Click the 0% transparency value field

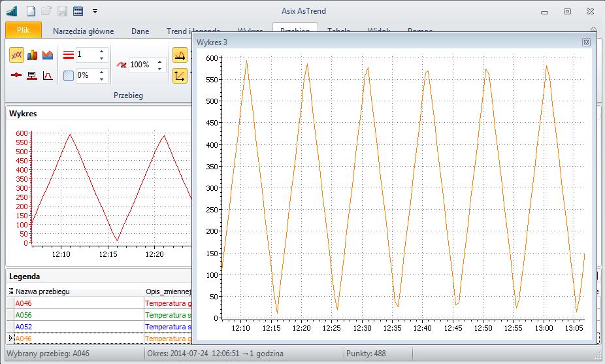(x=87, y=75)
